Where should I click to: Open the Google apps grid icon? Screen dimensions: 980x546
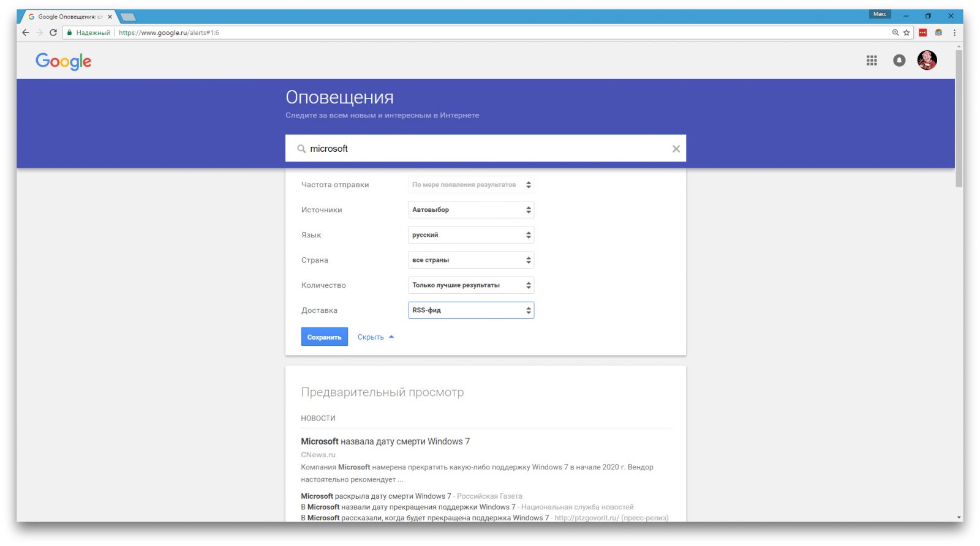click(871, 61)
